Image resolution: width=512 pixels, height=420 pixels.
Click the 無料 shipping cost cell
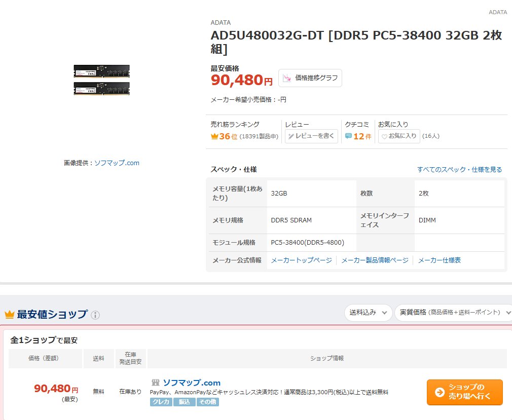(99, 391)
